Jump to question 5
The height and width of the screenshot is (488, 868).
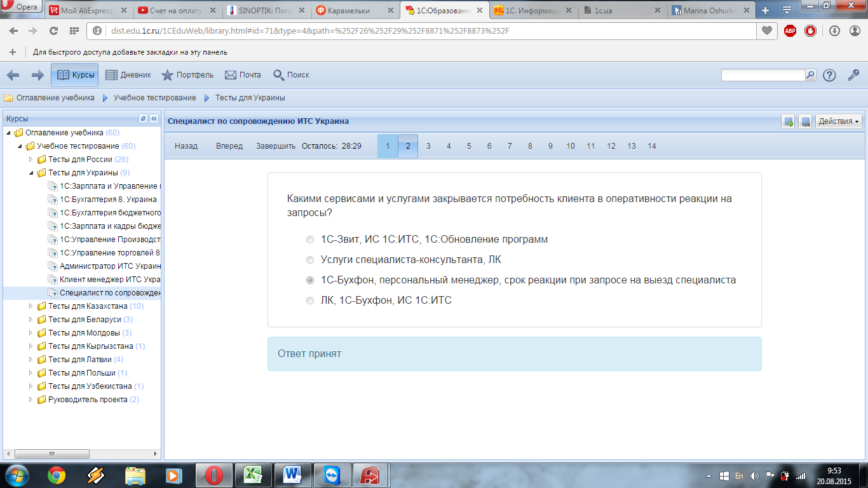point(469,146)
